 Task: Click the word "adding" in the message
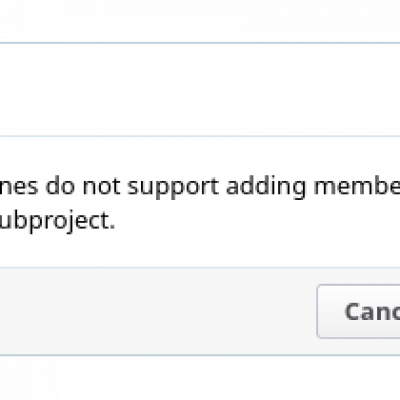266,186
